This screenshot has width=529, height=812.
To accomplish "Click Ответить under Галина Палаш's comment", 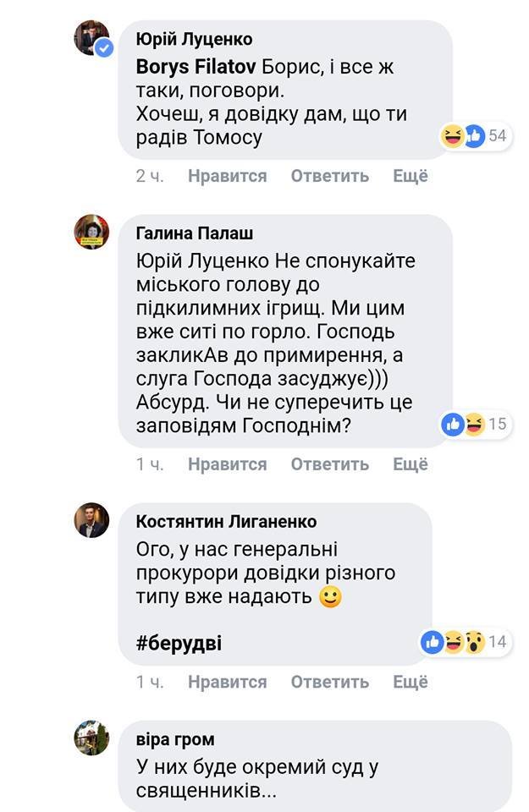I will click(332, 464).
